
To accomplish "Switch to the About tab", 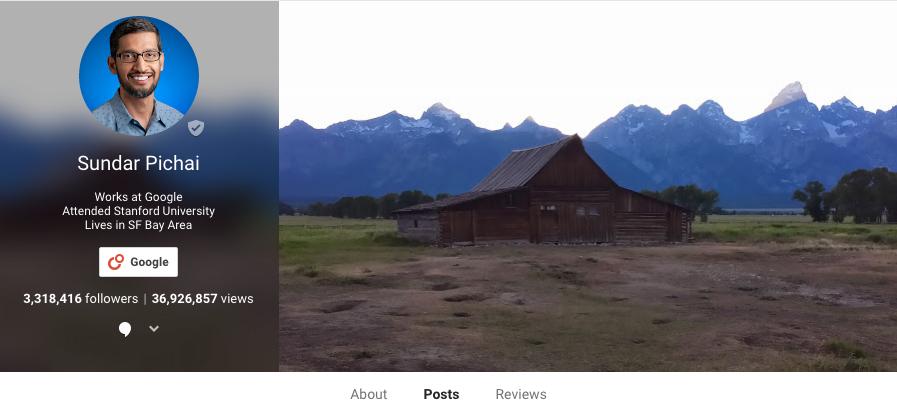I will pyautogui.click(x=368, y=394).
